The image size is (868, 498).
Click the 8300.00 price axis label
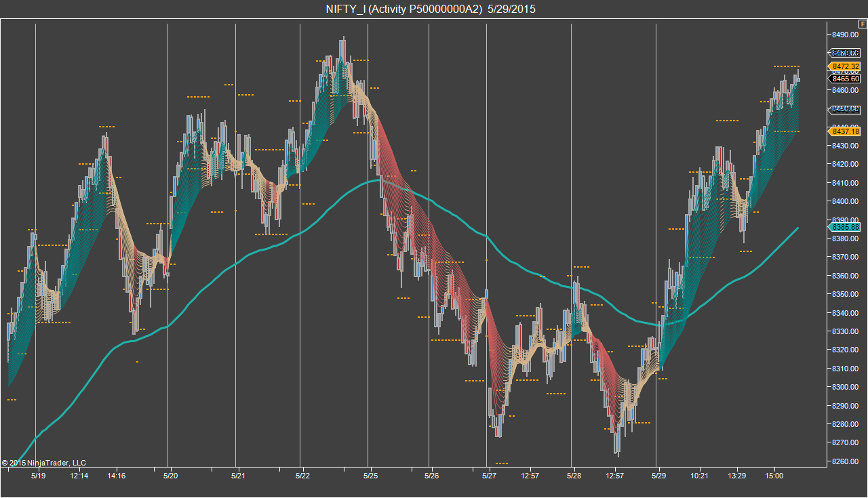(x=846, y=387)
